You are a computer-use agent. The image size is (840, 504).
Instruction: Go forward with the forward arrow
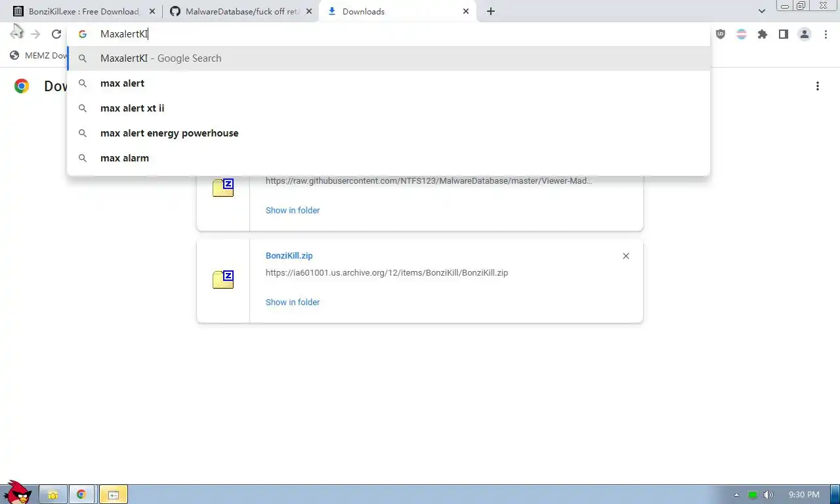coord(36,34)
